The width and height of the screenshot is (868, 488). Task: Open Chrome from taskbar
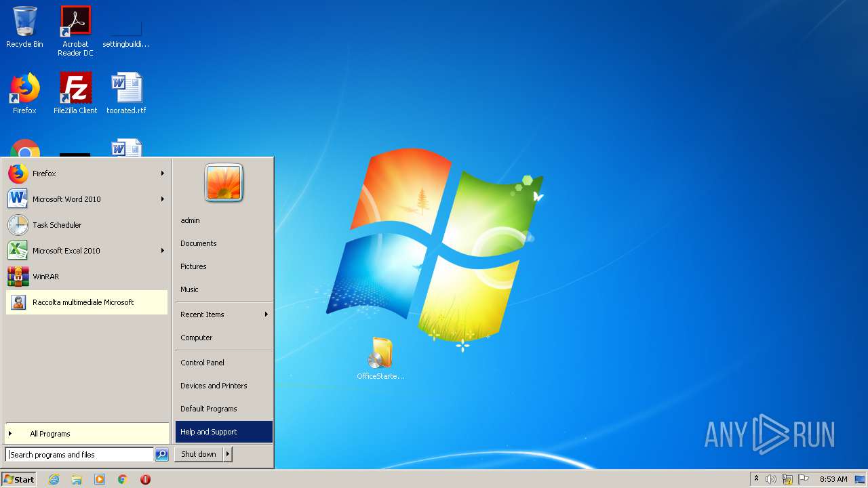tap(123, 479)
